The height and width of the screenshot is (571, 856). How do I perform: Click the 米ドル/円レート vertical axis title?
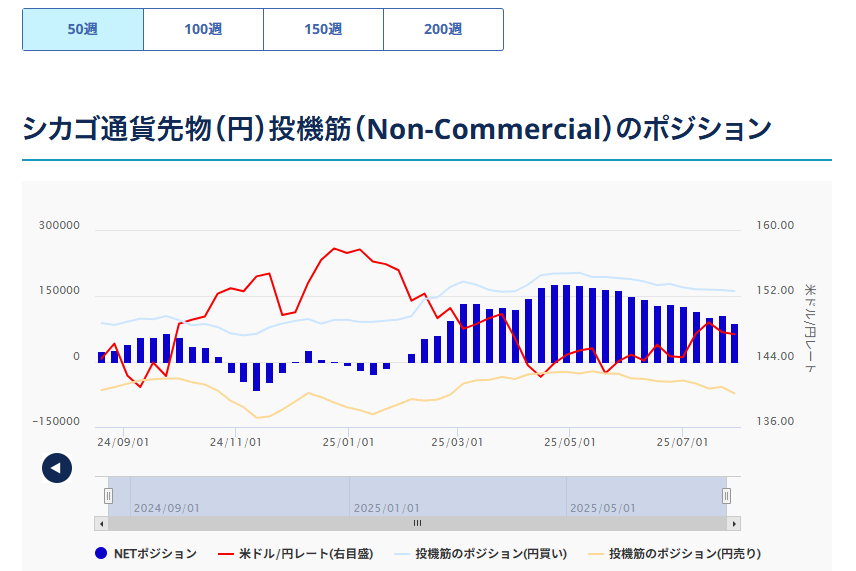click(810, 328)
